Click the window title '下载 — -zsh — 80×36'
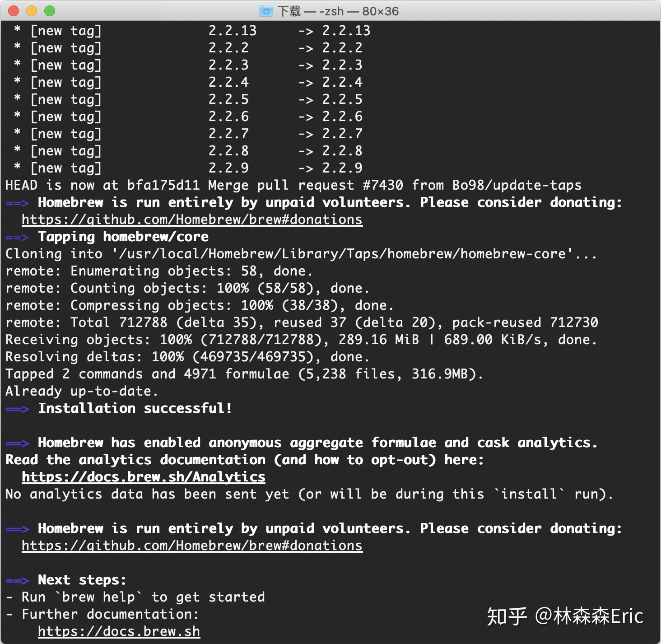Screen dimensions: 661x644 [338, 11]
